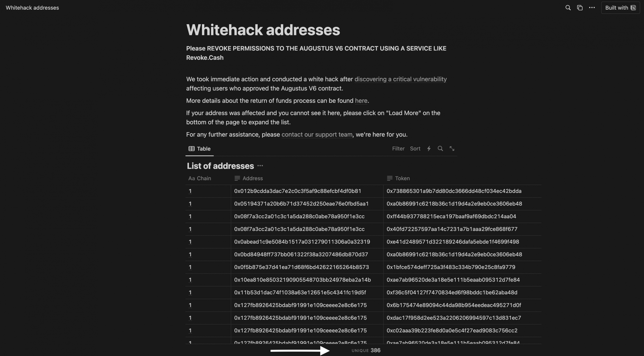Viewport: 644px width, 356px height.
Task: Open the Address column header menu
Action: click(x=307, y=178)
